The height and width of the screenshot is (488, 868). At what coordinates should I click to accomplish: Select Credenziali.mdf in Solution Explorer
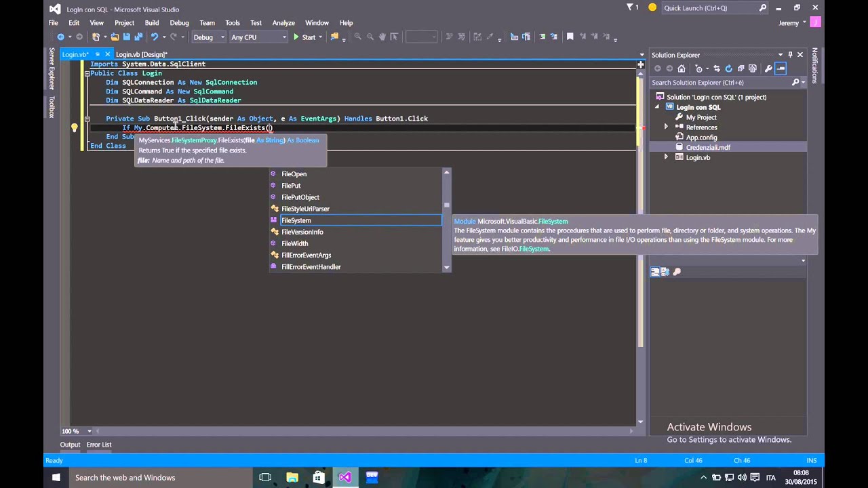pyautogui.click(x=707, y=147)
